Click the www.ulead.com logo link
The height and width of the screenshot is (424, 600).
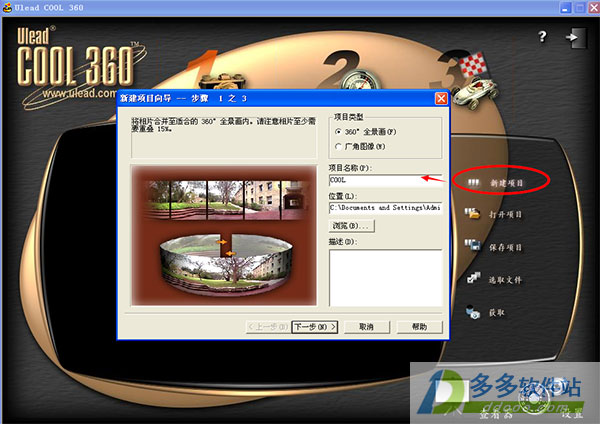[80, 93]
